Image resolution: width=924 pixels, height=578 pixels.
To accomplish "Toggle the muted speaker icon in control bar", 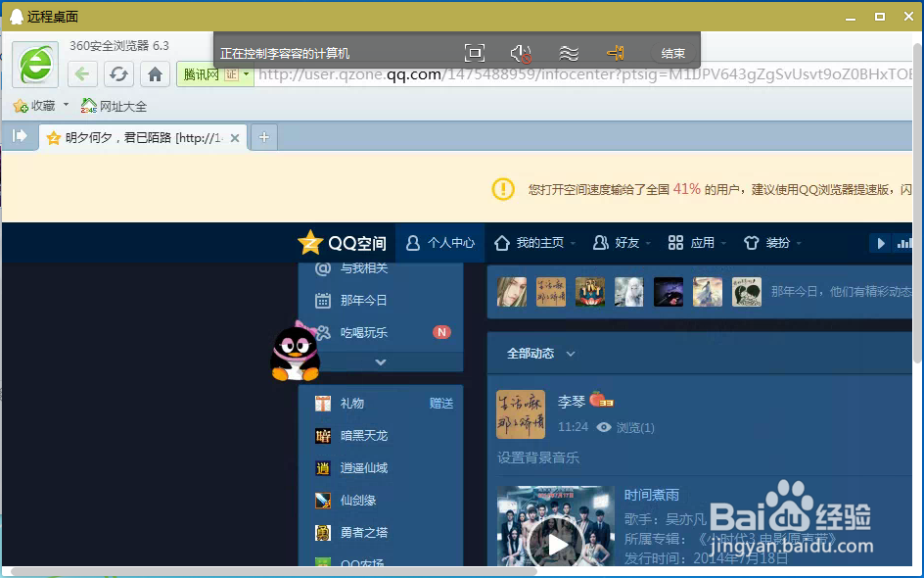I will pos(521,54).
